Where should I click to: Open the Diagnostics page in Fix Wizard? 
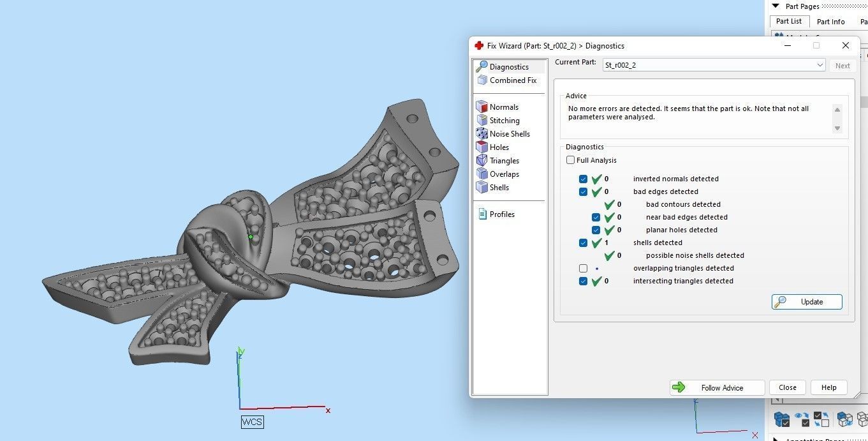510,66
